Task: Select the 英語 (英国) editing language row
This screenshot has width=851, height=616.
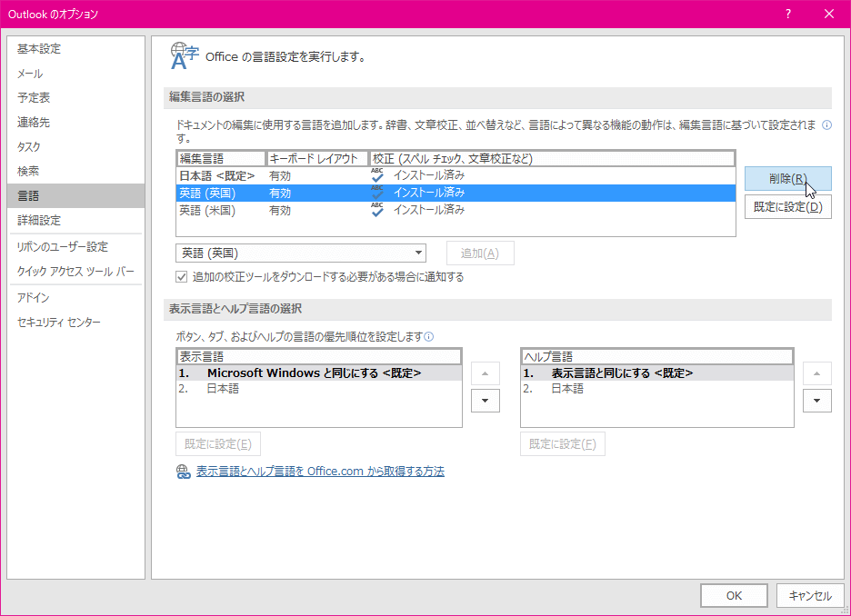Action: click(456, 193)
